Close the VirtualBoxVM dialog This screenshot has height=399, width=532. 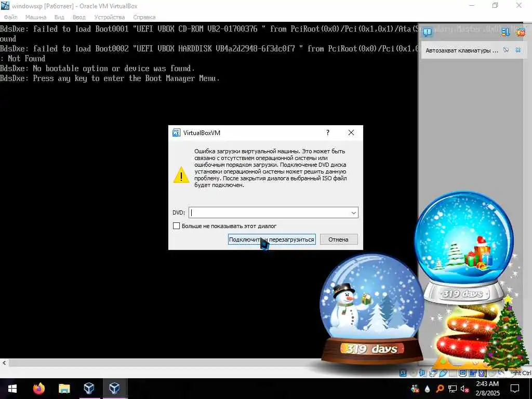tap(351, 132)
